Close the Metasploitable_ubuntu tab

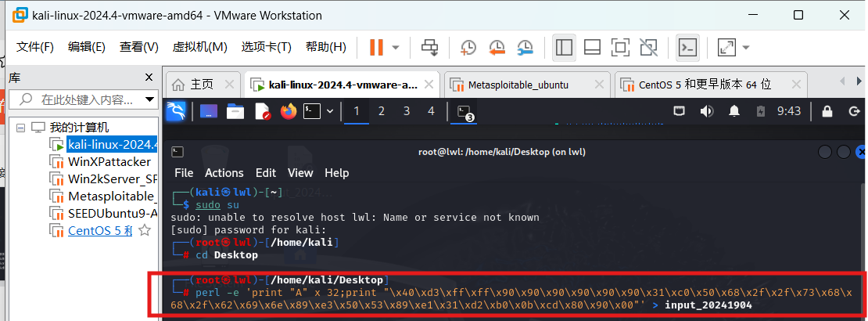click(x=600, y=85)
